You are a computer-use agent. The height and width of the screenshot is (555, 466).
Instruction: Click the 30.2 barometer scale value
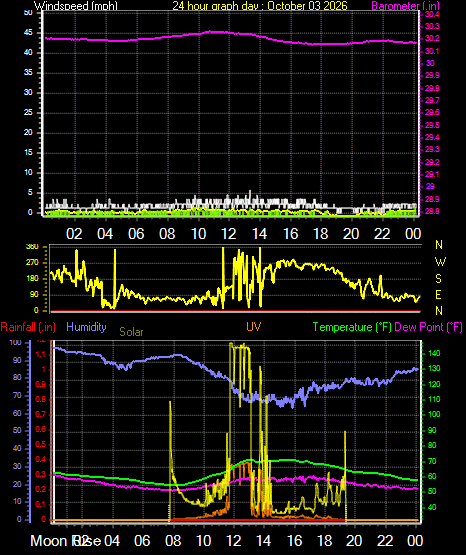coord(432,38)
